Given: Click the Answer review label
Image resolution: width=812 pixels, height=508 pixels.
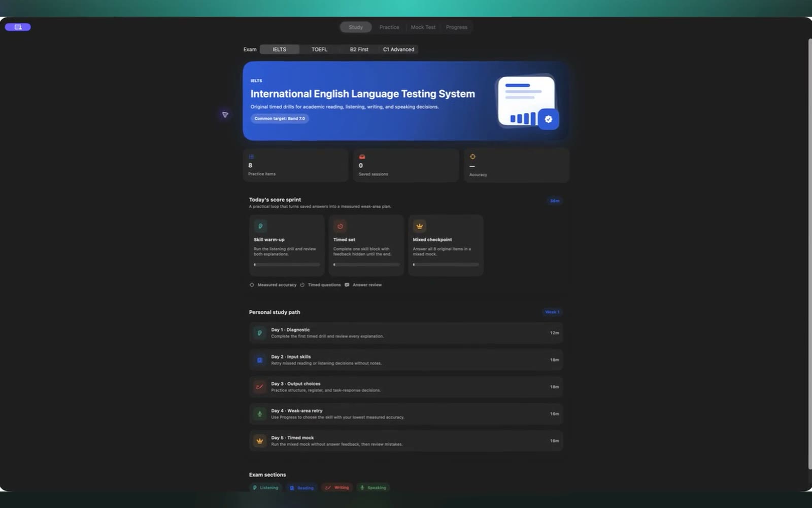Looking at the screenshot, I should click(367, 285).
